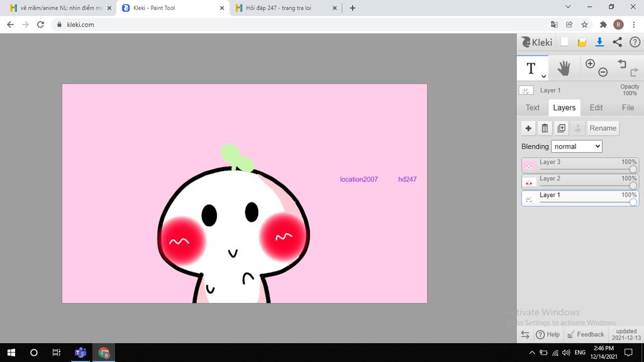The image size is (644, 362).
Task: Open the tool picker chevron beside Text tool
Action: 543,76
